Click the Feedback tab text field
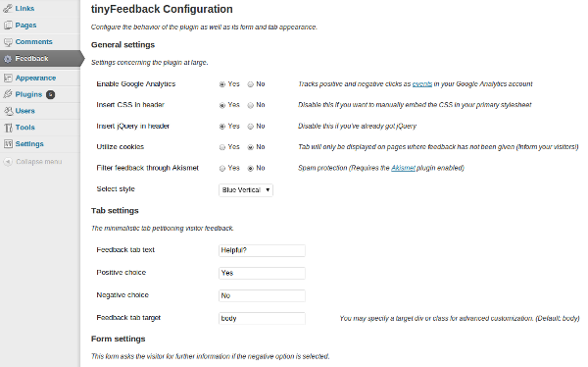 point(262,250)
